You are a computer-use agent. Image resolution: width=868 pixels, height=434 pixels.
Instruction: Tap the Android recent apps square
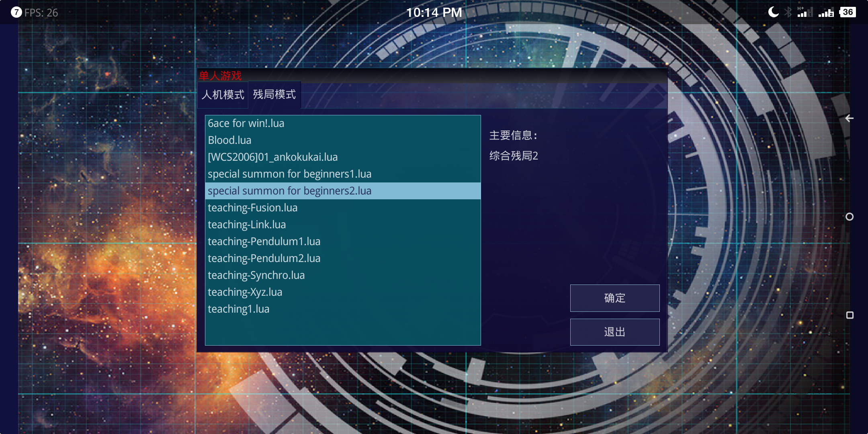pyautogui.click(x=850, y=315)
